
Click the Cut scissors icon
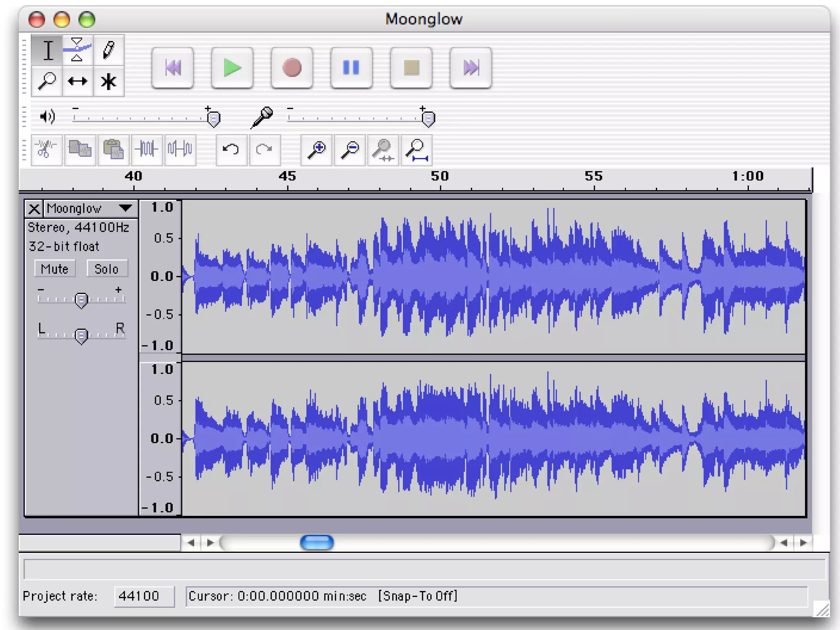click(x=46, y=149)
